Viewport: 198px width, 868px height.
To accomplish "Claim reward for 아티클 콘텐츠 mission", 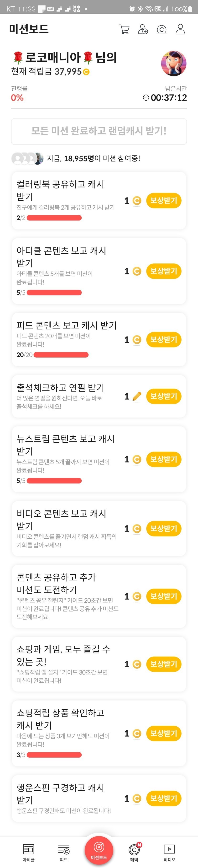I will 164,271.
